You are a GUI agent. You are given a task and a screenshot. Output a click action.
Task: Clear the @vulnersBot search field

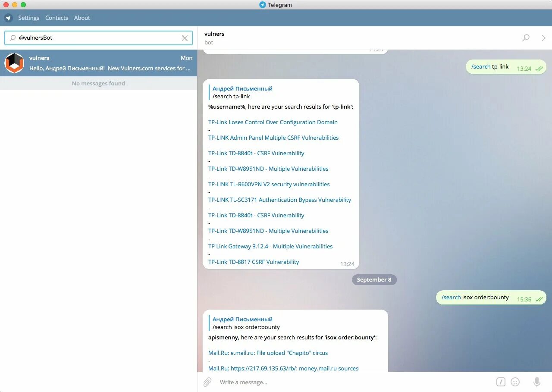tap(185, 38)
